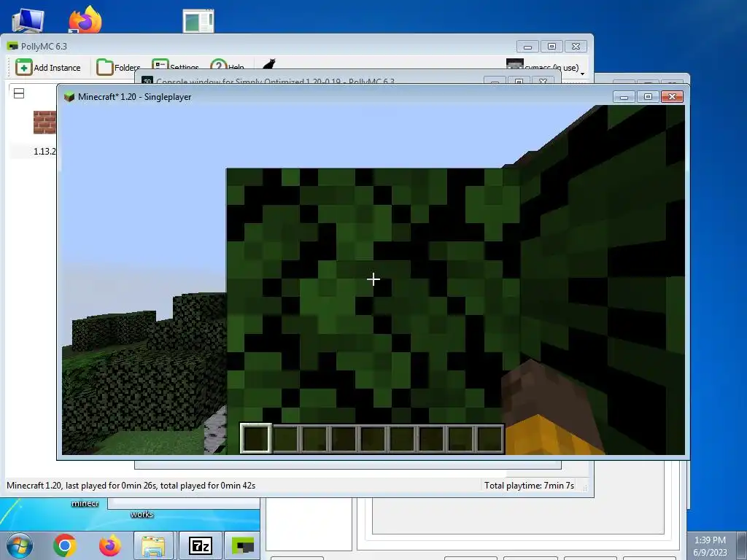Open the window-like desktop shortcut icon
747x560 pixels.
(x=198, y=21)
